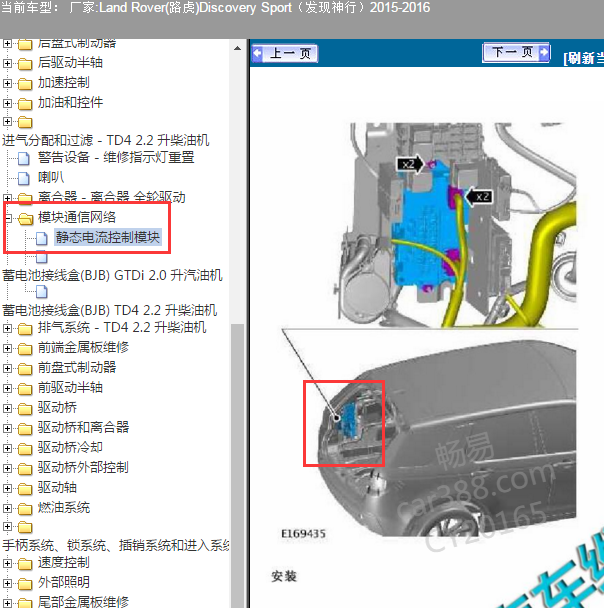
Task: Click the 外部照明 folder icon
Action: tap(25, 584)
